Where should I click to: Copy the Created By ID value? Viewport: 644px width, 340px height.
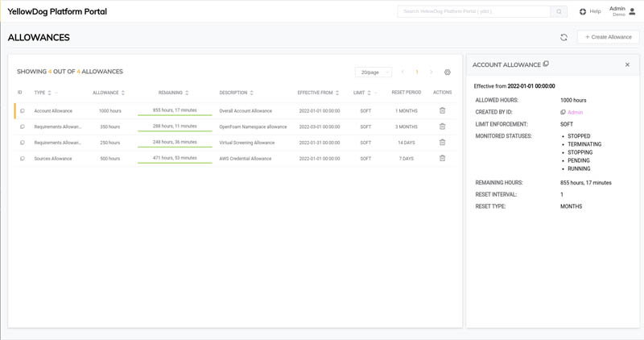pyautogui.click(x=563, y=113)
